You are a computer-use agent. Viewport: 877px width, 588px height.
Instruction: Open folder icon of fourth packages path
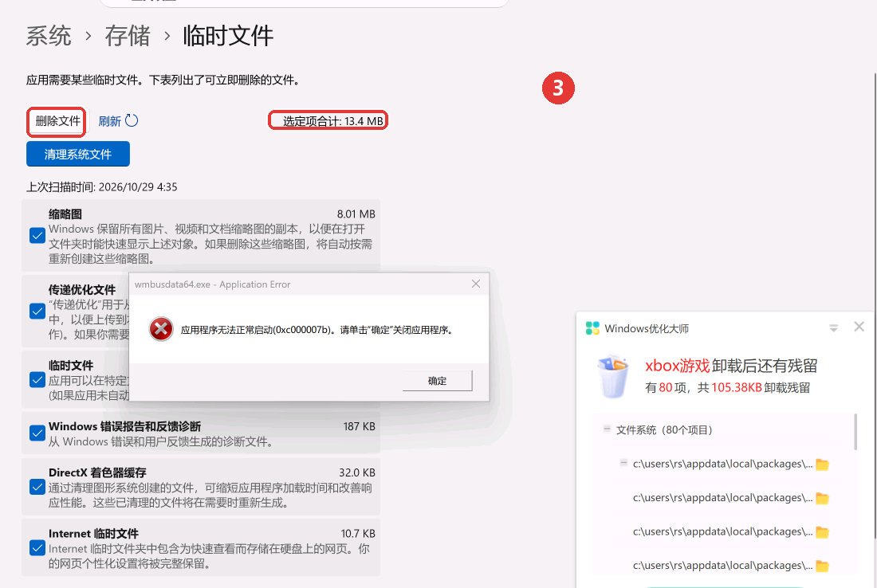coord(822,566)
